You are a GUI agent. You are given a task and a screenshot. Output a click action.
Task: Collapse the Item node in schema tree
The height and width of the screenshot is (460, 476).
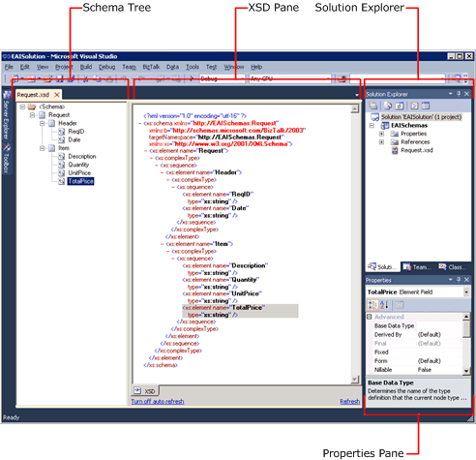[x=43, y=148]
